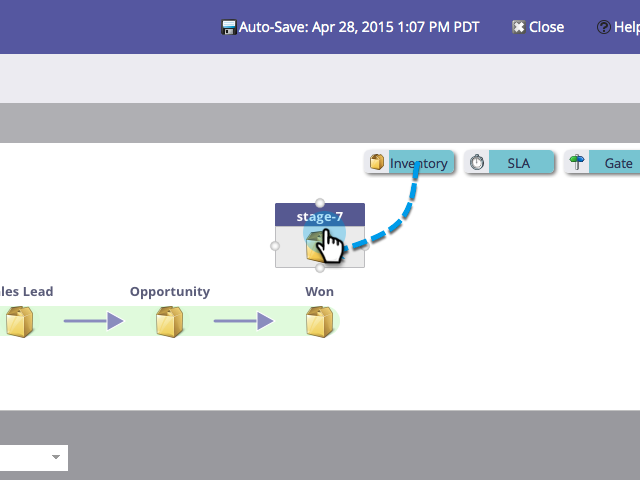Select the SLA stage button
The height and width of the screenshot is (480, 640).
pyautogui.click(x=509, y=162)
